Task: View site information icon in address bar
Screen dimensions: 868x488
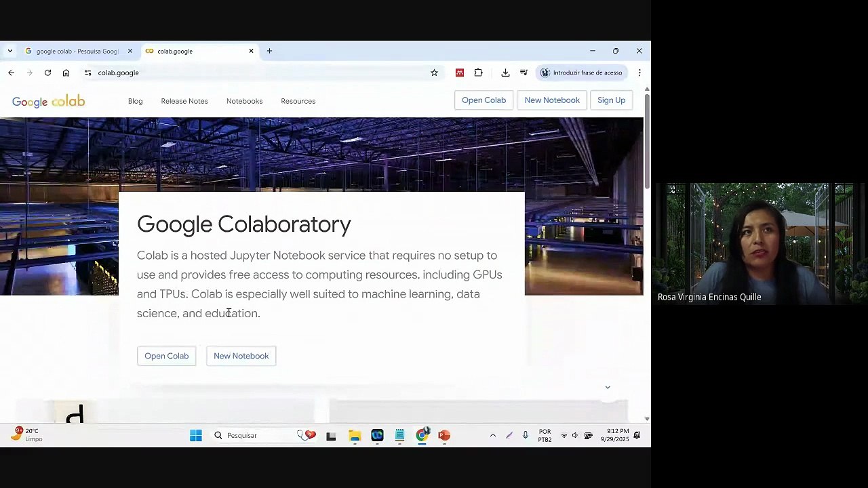Action: tap(87, 73)
